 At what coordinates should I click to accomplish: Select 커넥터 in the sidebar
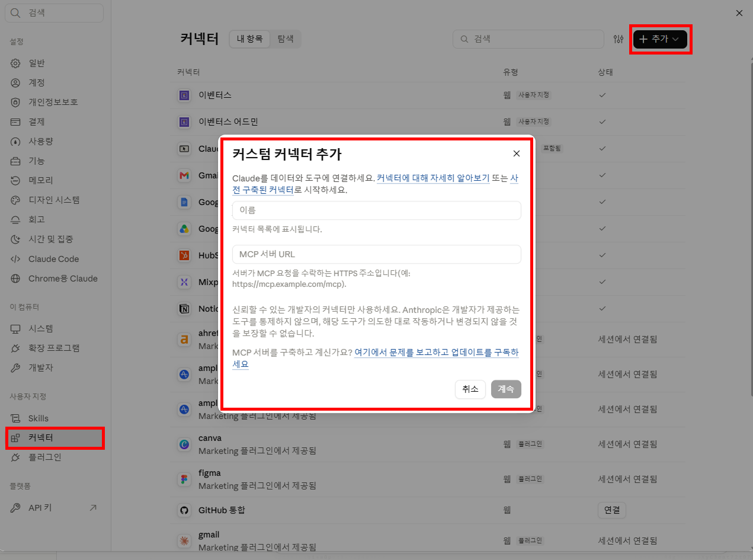click(55, 438)
